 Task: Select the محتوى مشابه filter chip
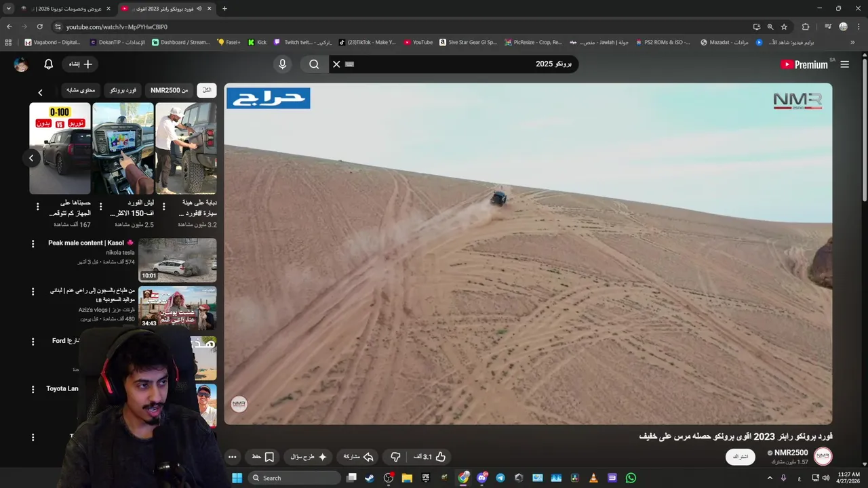(x=81, y=90)
